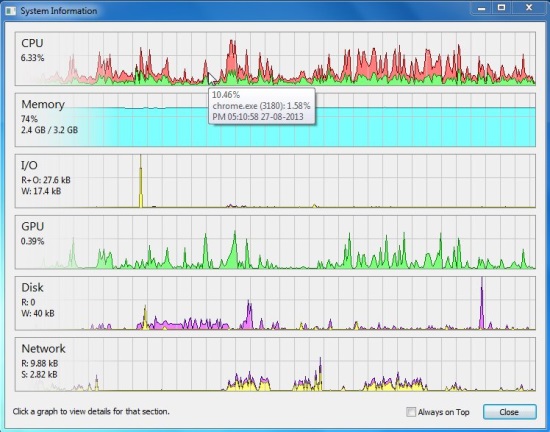550x432 pixels.
Task: Click the tall purple Disk spike
Action: [482, 304]
